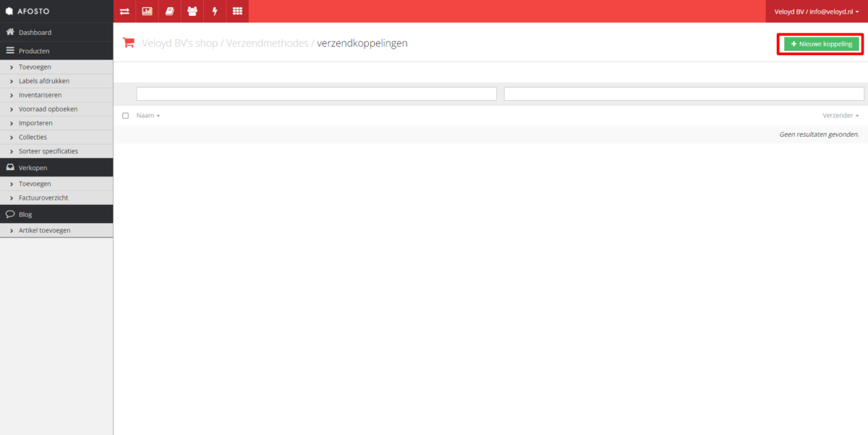Tick the select-all checkbox beside Naam
Screen dimensions: 868x435
pos(126,116)
